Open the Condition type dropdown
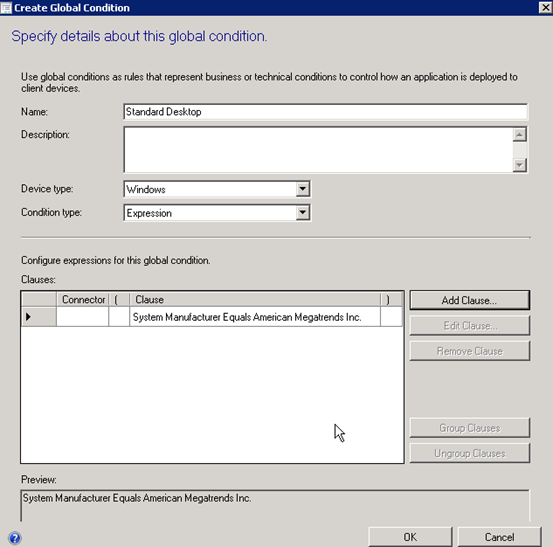553x547 pixels. [303, 213]
